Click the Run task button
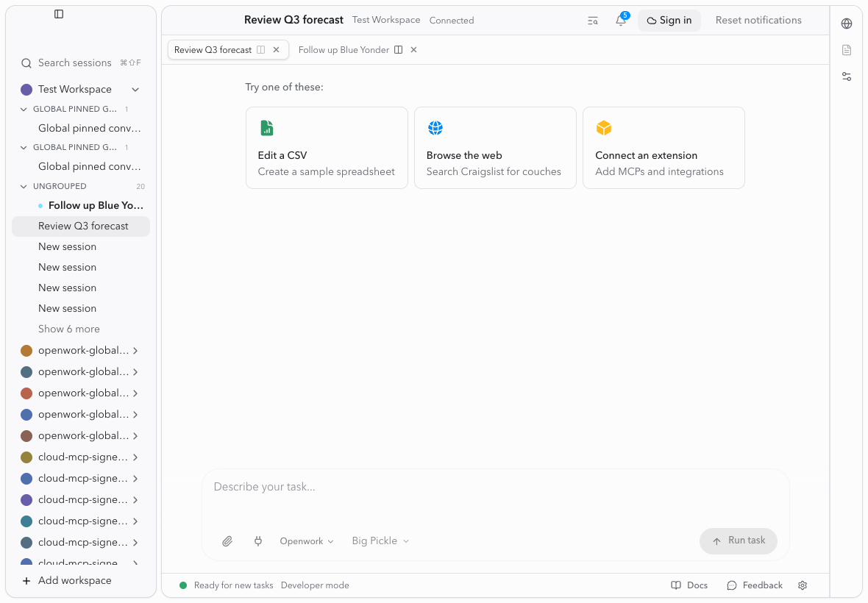The width and height of the screenshot is (868, 603). (x=739, y=541)
